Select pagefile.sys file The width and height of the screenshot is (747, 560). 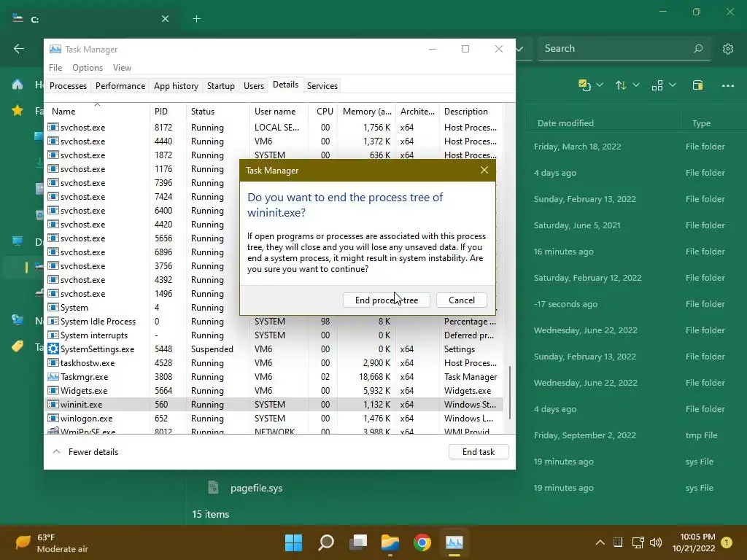point(256,488)
